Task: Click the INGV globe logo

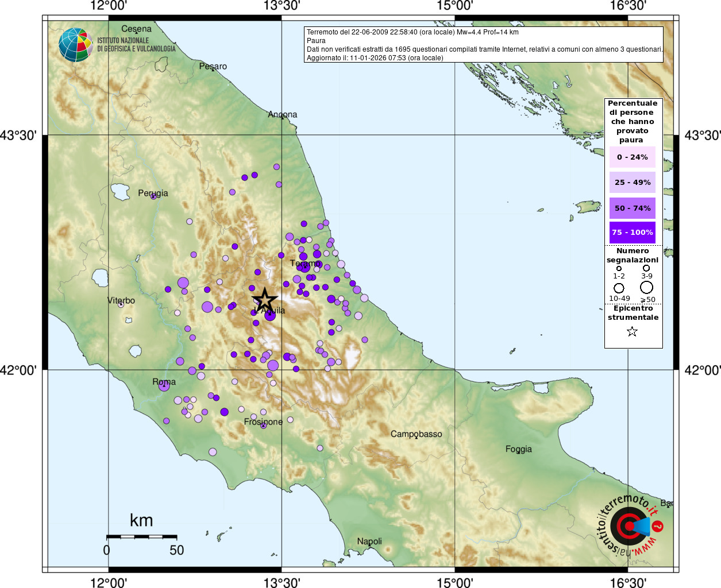Action: click(x=75, y=45)
